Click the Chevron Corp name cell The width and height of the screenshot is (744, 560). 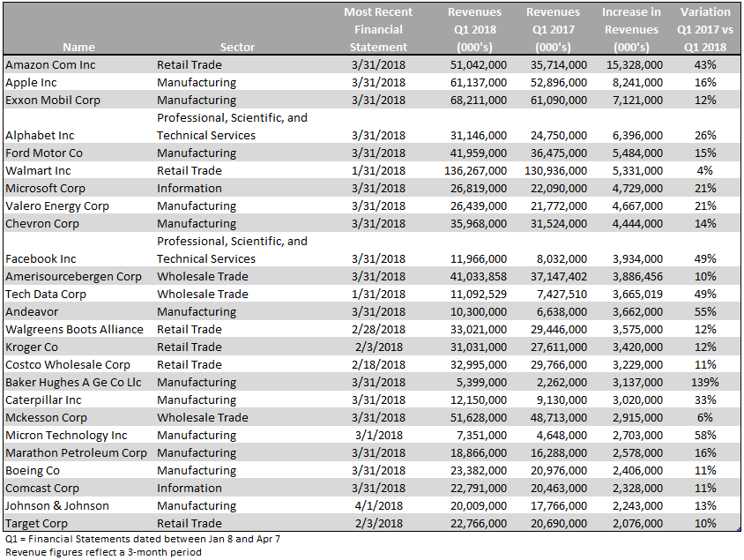(42, 223)
